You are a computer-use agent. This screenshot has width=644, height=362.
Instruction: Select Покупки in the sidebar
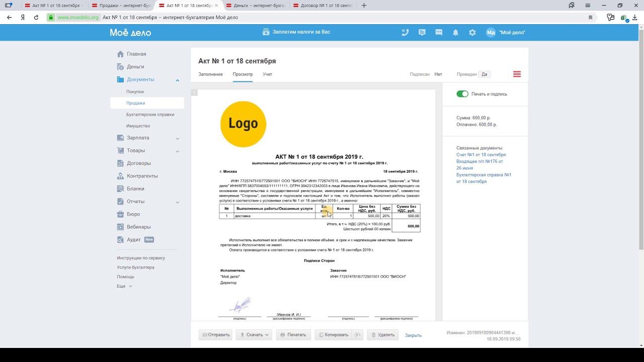tap(135, 92)
